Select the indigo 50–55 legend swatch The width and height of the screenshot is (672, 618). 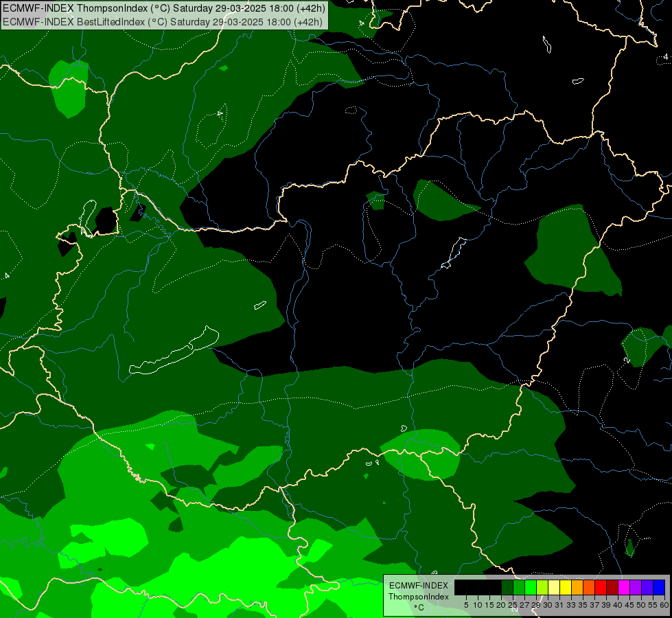[x=647, y=587]
